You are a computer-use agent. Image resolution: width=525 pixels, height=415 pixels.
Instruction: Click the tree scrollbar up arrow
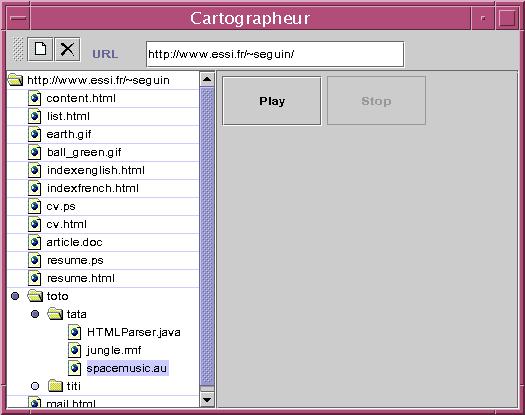tap(207, 79)
